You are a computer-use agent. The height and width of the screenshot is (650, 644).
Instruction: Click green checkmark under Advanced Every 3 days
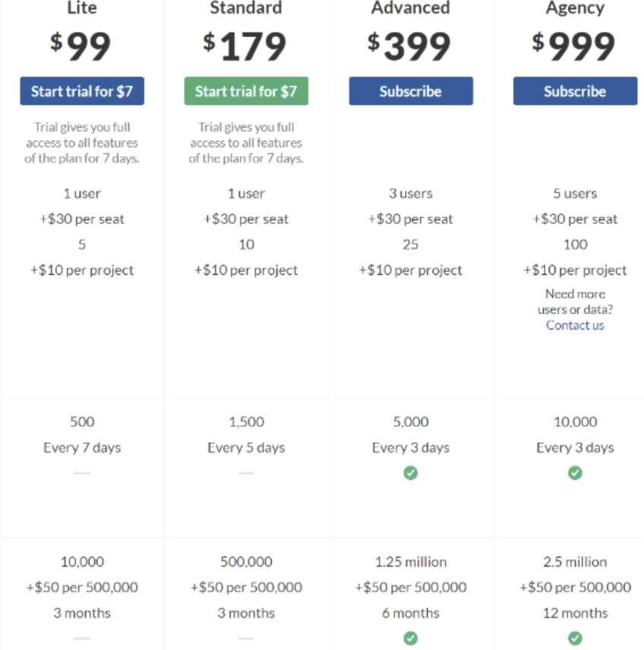411,472
